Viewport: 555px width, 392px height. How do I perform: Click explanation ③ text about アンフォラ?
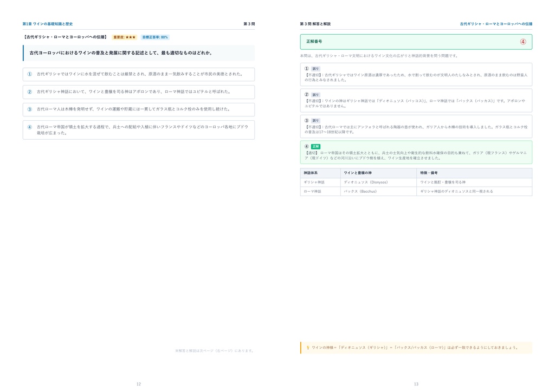[x=416, y=129]
